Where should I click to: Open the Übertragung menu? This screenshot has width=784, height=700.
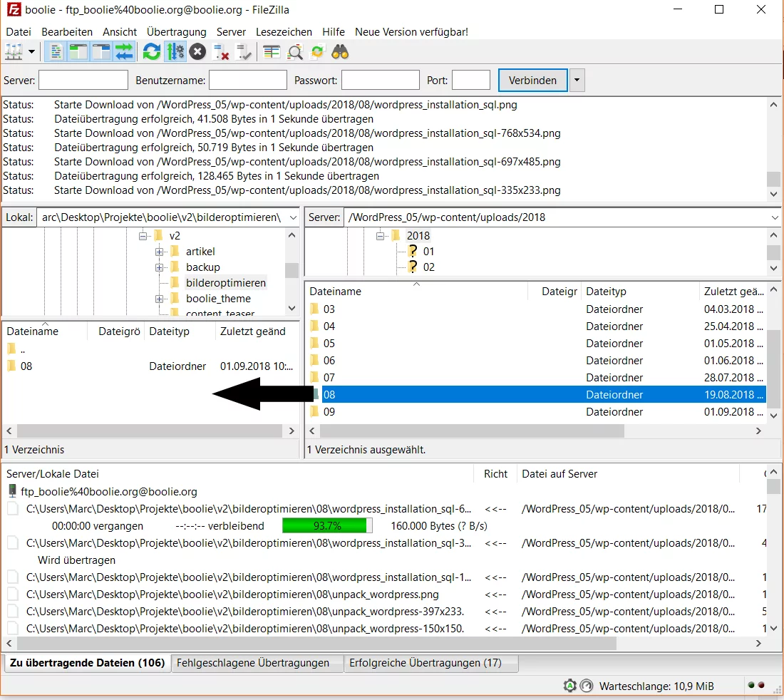click(177, 31)
